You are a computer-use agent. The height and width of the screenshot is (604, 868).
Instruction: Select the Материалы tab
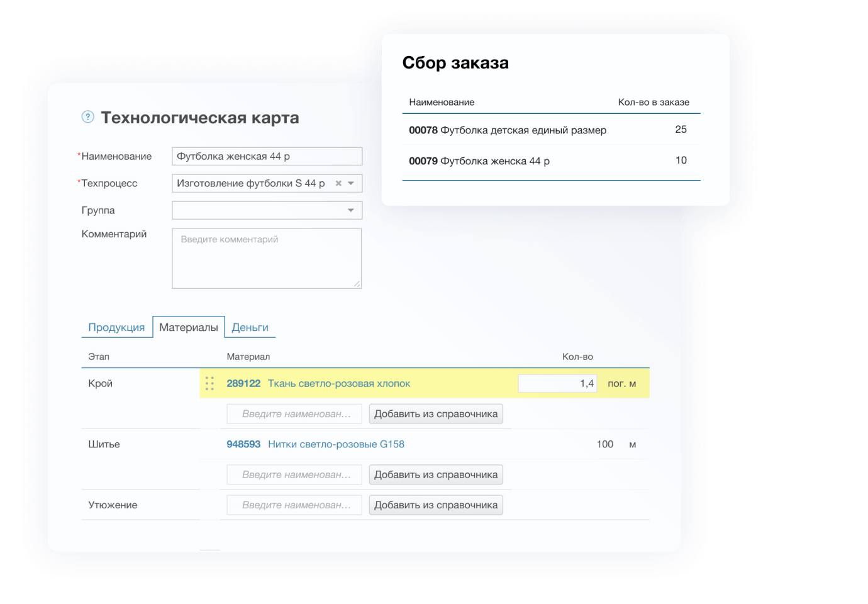point(189,327)
